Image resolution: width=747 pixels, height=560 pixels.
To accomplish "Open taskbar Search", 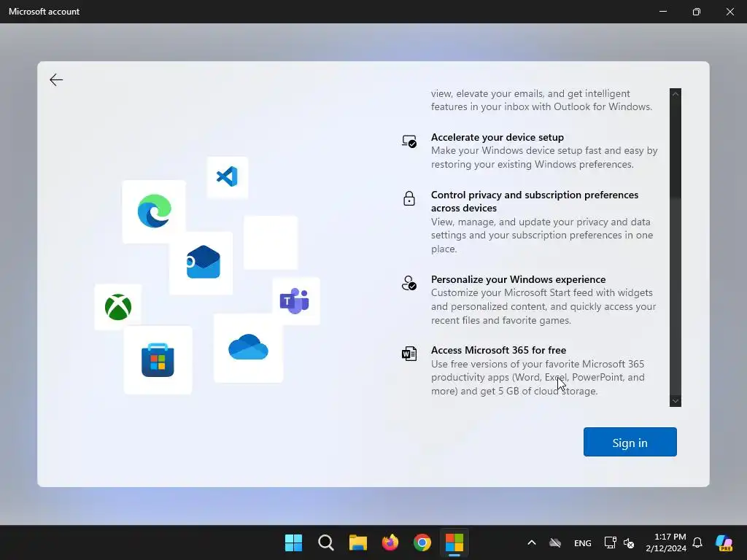I will 326,542.
